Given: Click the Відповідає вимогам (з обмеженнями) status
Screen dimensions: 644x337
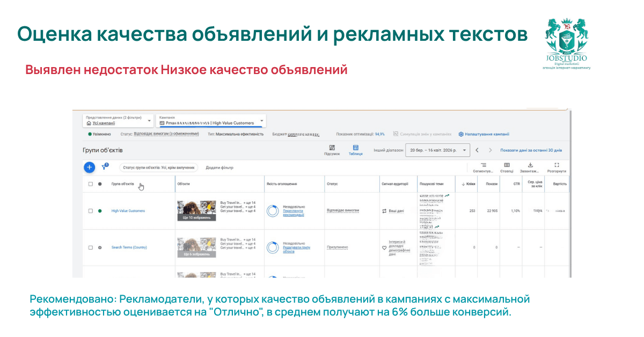Looking at the screenshot, I should pos(166,134).
